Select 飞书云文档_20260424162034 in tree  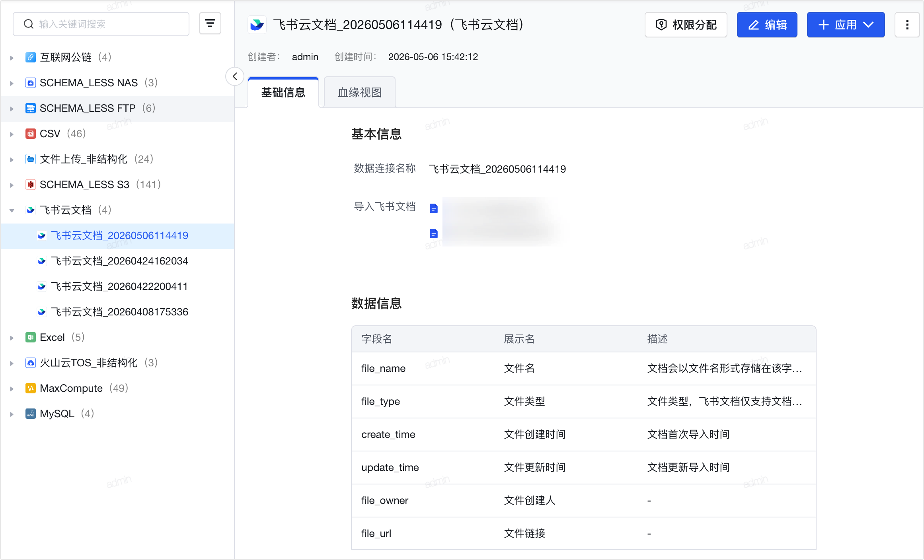pyautogui.click(x=119, y=261)
